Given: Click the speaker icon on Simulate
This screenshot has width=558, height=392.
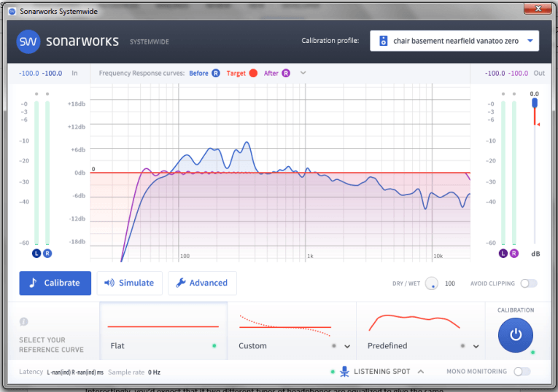Looking at the screenshot, I should point(109,283).
